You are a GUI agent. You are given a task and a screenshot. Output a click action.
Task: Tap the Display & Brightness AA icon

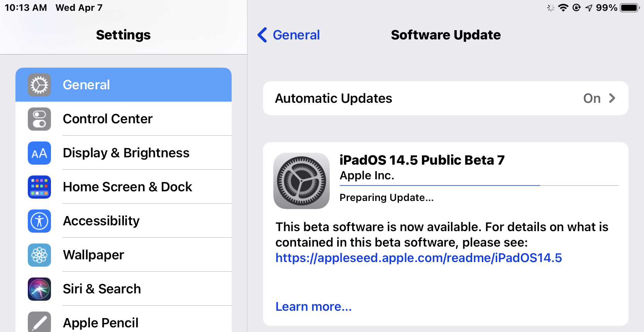click(x=39, y=153)
